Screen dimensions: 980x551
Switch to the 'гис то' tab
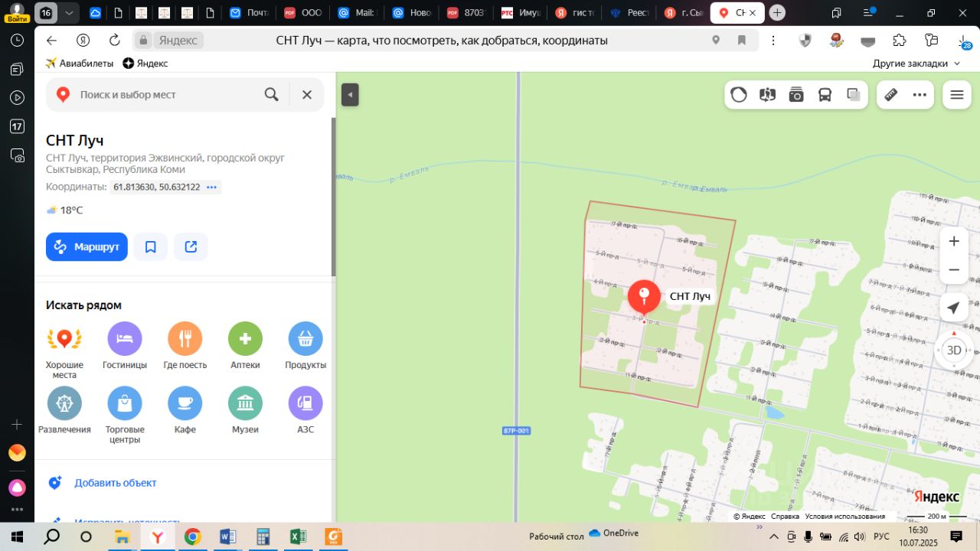[x=573, y=13]
